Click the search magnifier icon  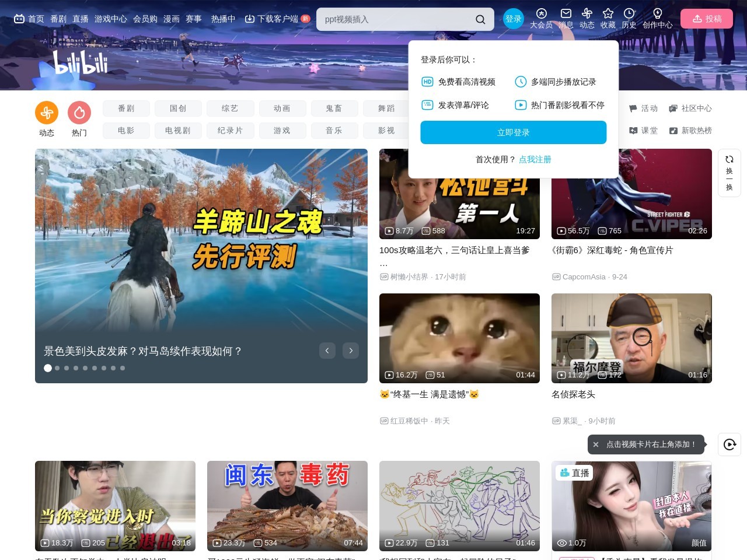(x=480, y=19)
